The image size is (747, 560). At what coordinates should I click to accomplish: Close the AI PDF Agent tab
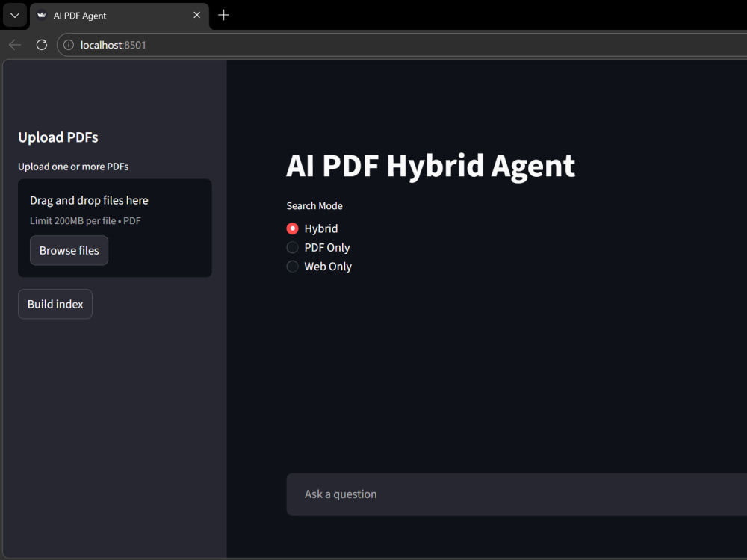(x=196, y=15)
